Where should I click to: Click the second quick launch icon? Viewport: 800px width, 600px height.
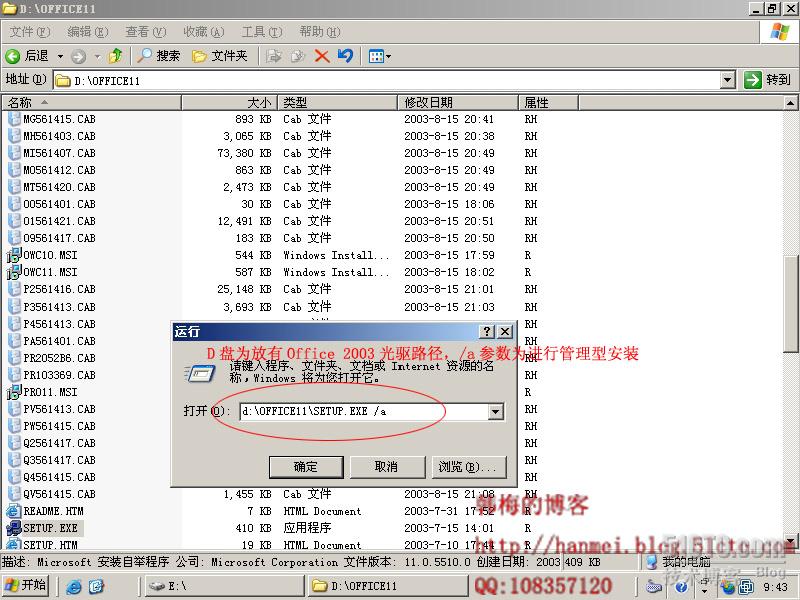pos(96,586)
